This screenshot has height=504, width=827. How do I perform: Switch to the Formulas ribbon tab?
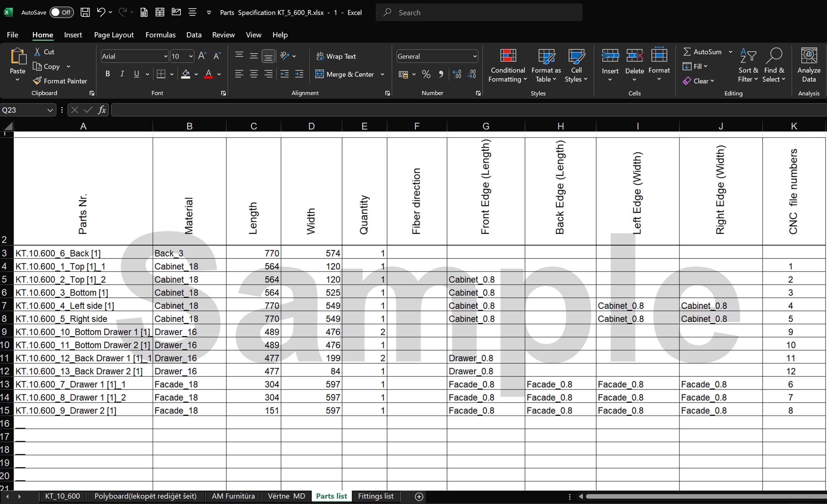(161, 35)
